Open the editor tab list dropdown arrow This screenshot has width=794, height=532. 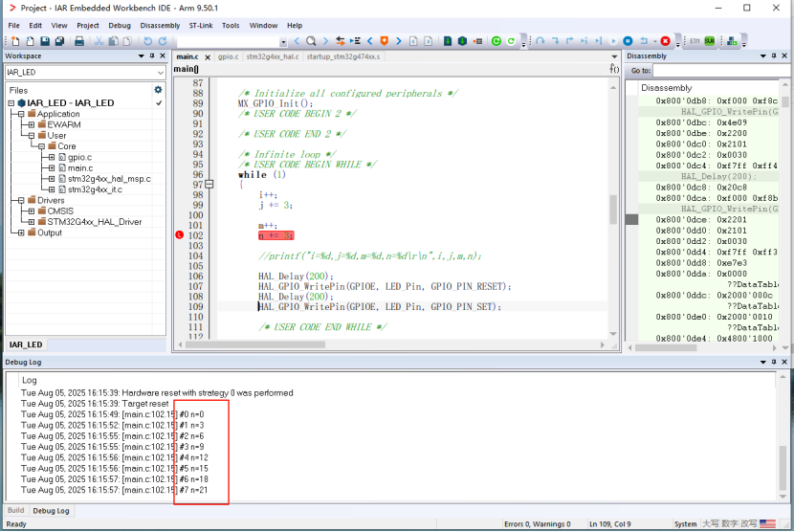[x=614, y=56]
